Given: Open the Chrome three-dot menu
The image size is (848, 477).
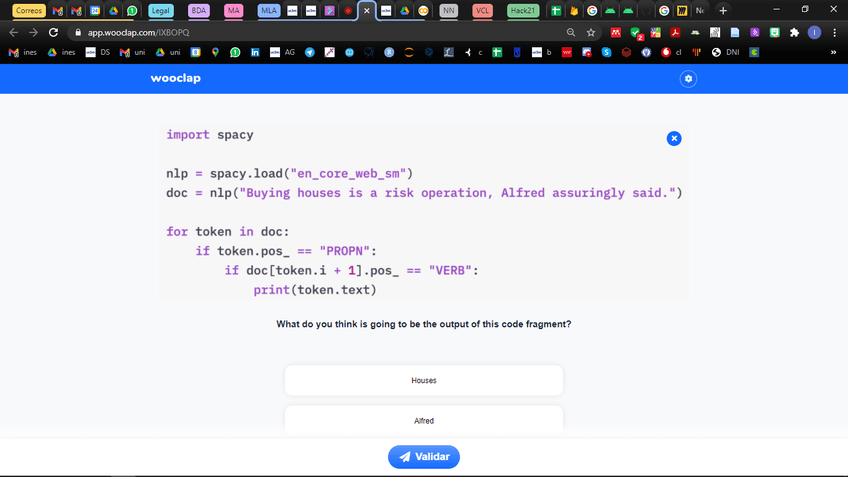Looking at the screenshot, I should coord(834,32).
